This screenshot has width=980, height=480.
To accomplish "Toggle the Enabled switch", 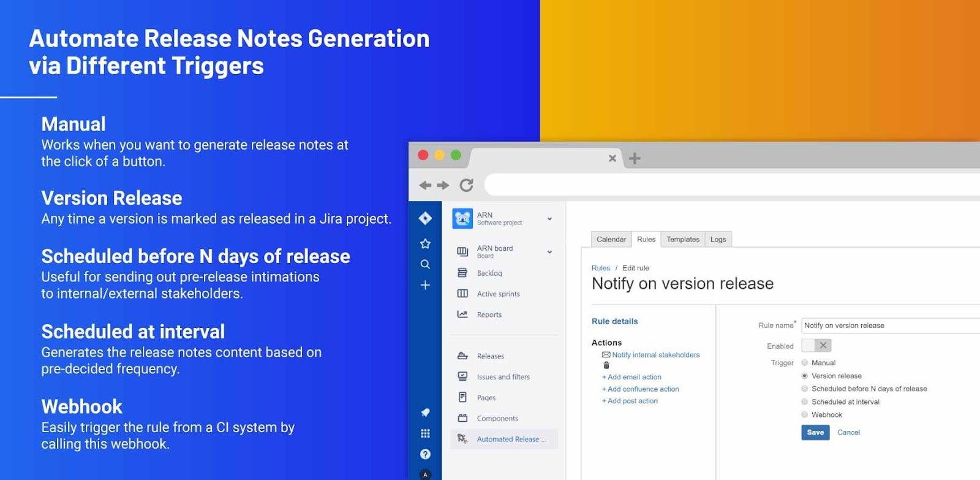I will pyautogui.click(x=816, y=345).
